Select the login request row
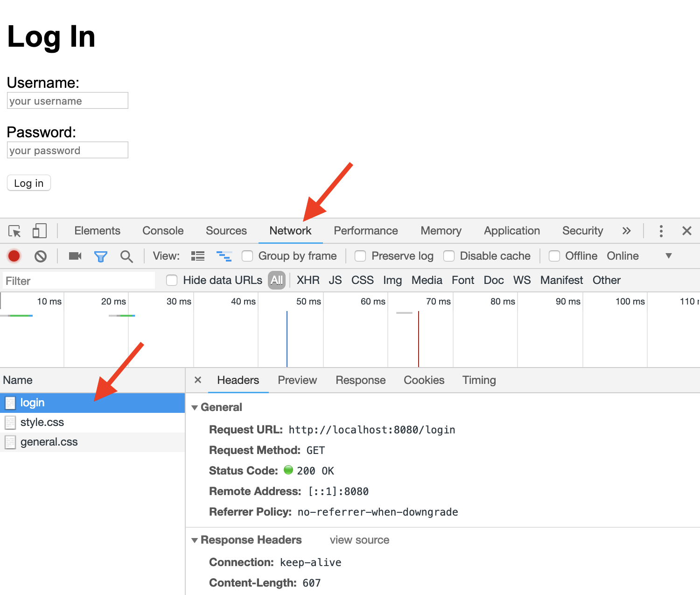Screen dimensions: 700x595 tap(92, 403)
